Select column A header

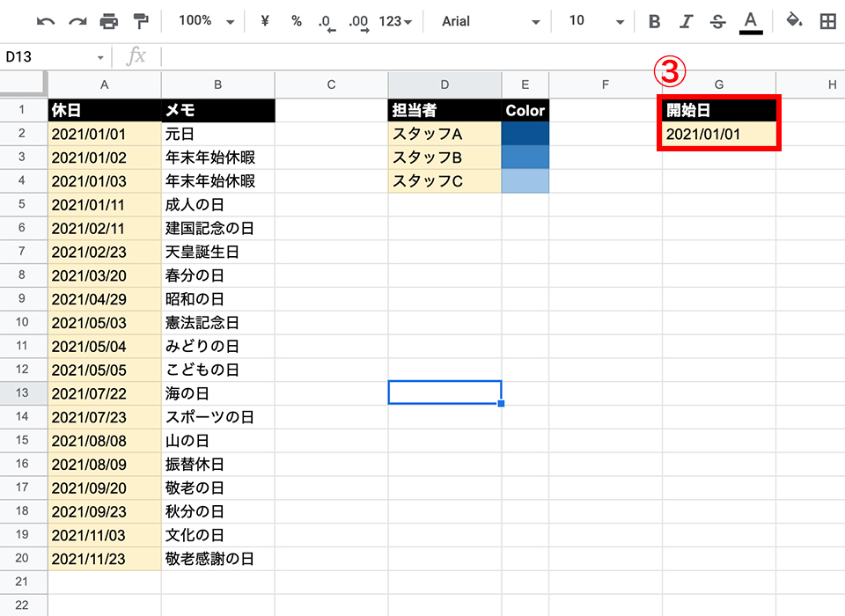point(105,84)
